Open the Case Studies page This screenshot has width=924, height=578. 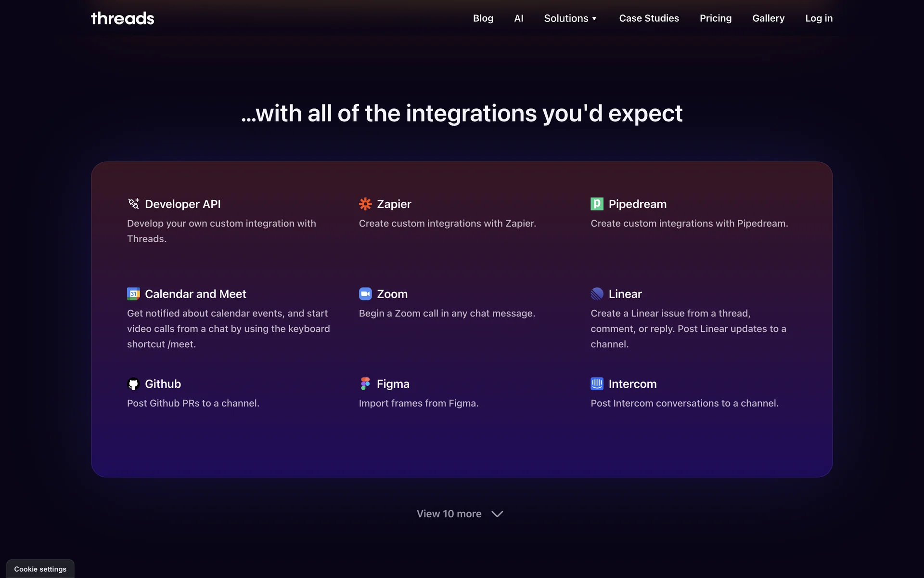click(649, 18)
